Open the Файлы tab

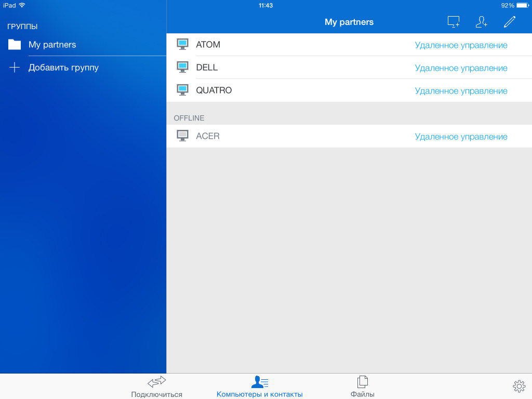tap(362, 387)
